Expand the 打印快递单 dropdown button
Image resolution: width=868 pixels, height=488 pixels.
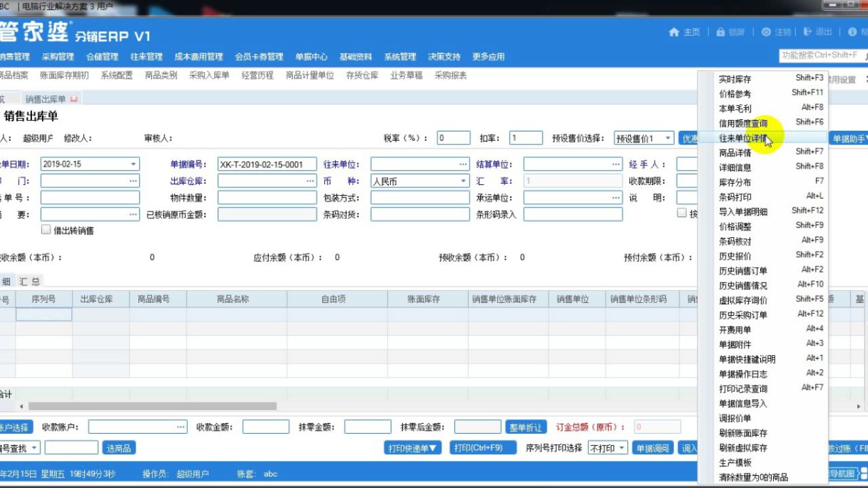(x=413, y=448)
